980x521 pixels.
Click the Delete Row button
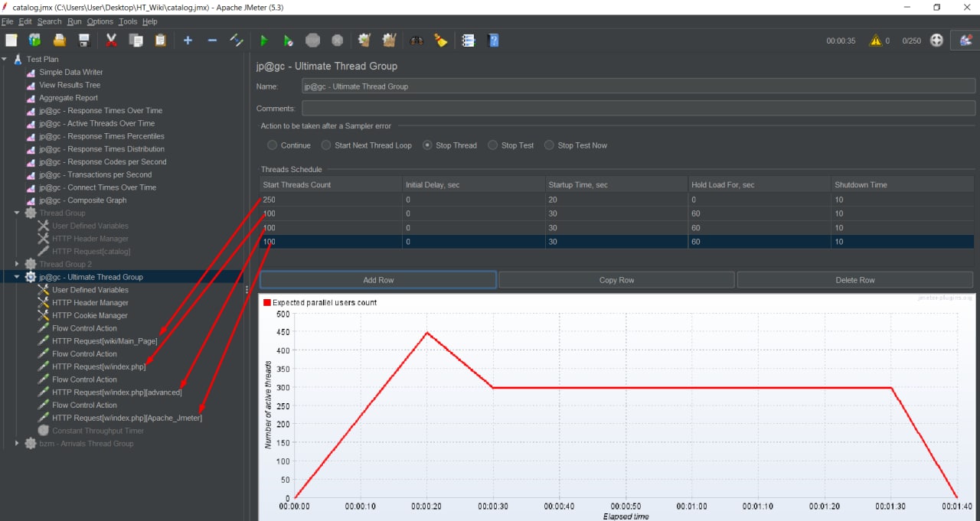coord(855,280)
